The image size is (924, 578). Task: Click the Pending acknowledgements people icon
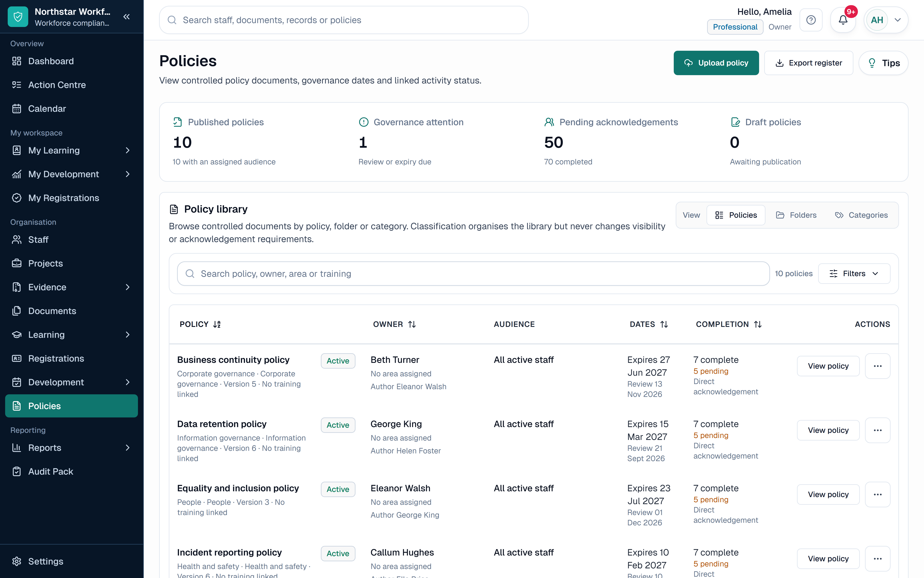(549, 122)
